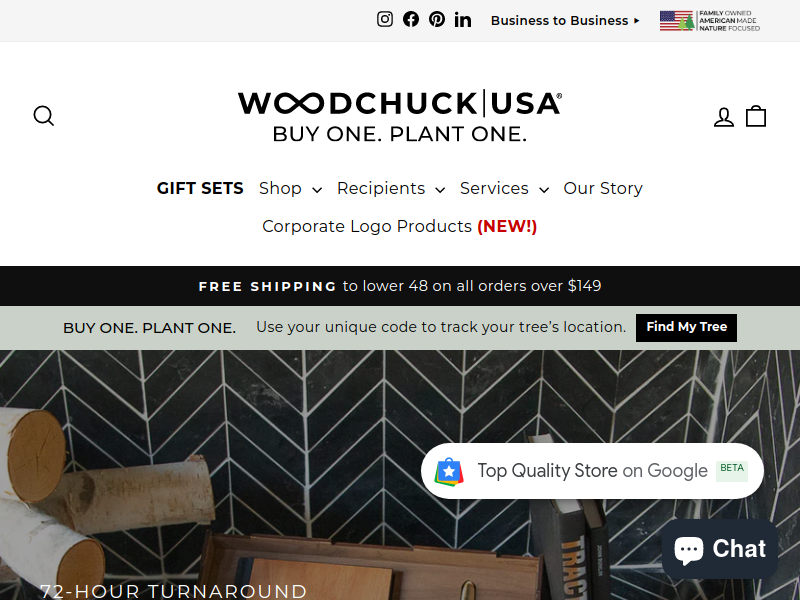Open the Business to Business expander

tap(565, 20)
